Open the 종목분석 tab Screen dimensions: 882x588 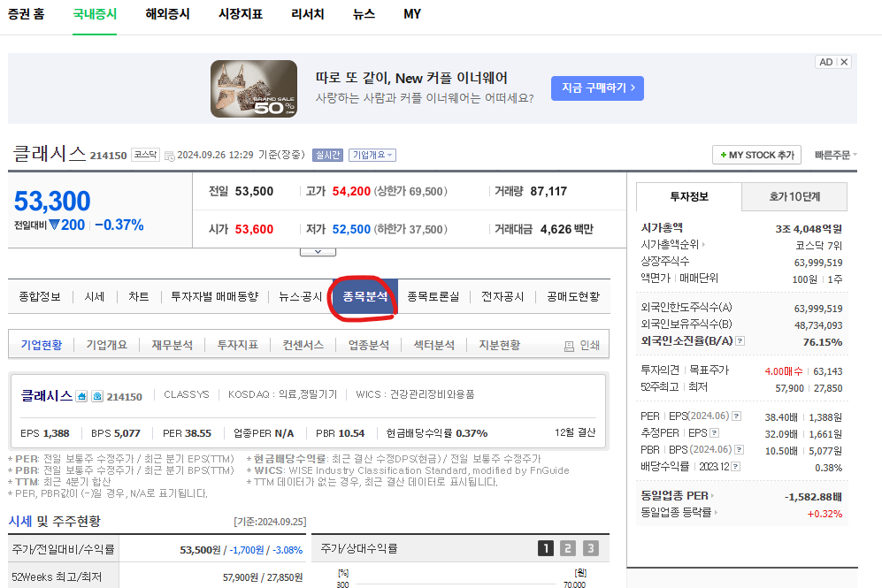tap(365, 297)
